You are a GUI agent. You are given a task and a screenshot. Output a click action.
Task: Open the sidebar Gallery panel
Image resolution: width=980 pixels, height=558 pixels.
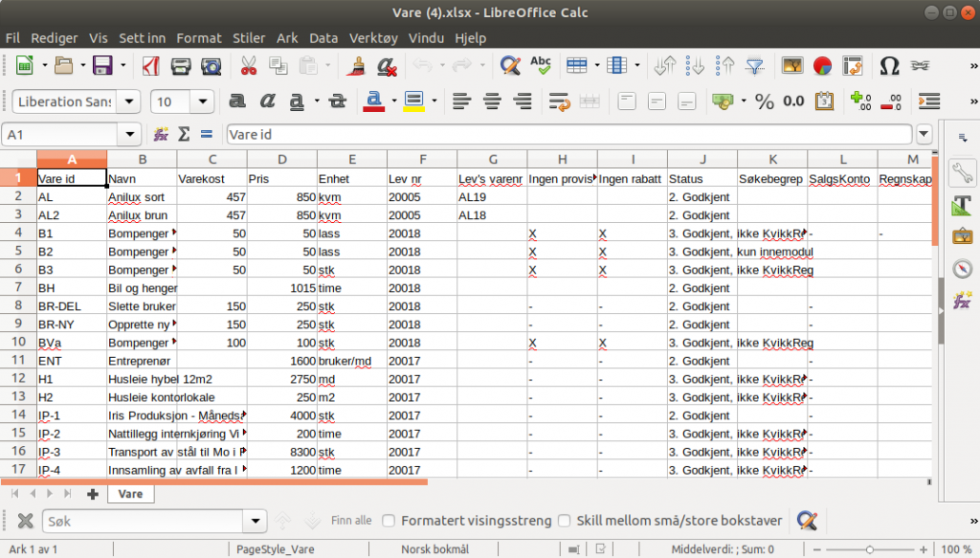(x=963, y=236)
